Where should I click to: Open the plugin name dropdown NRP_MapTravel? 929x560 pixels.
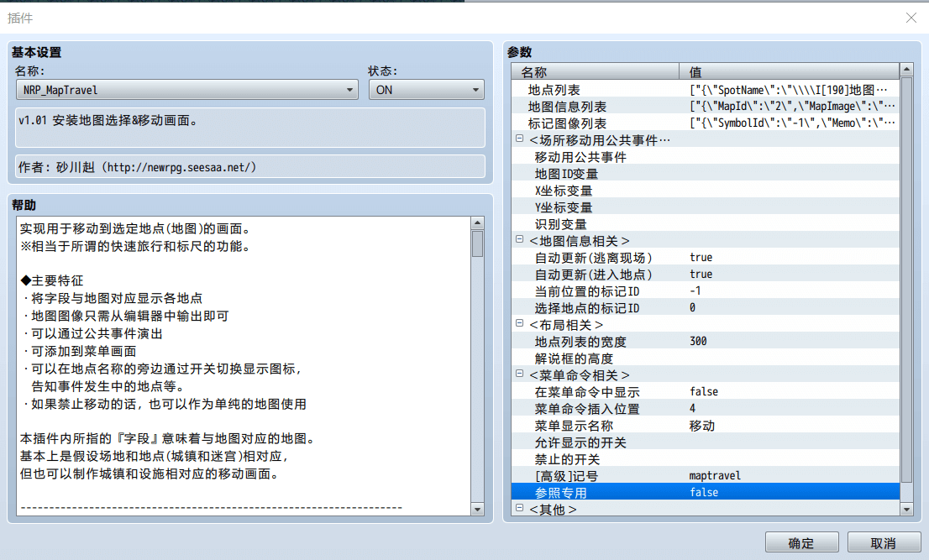pyautogui.click(x=186, y=90)
